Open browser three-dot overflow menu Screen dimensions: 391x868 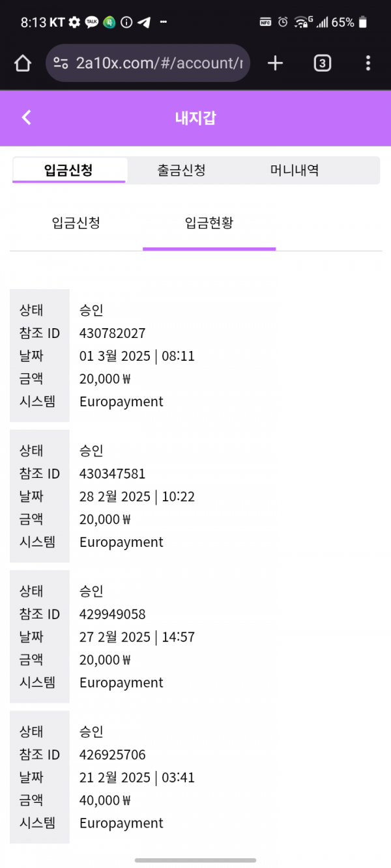click(x=368, y=63)
